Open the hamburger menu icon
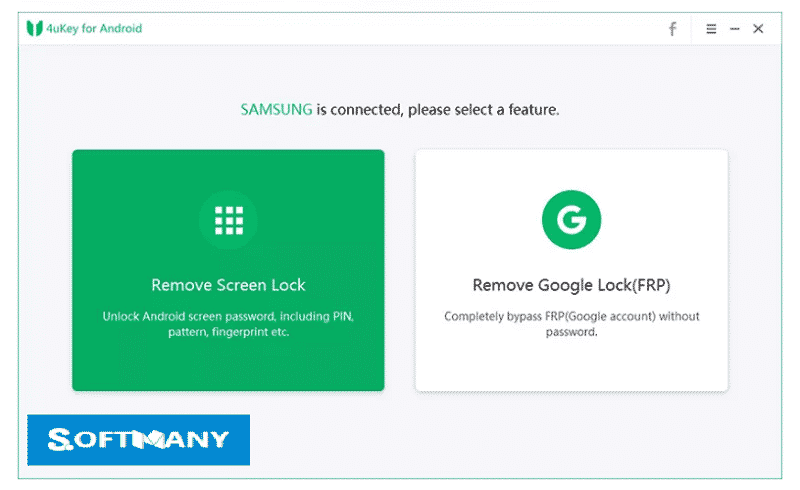The image size is (800, 490). point(711,29)
